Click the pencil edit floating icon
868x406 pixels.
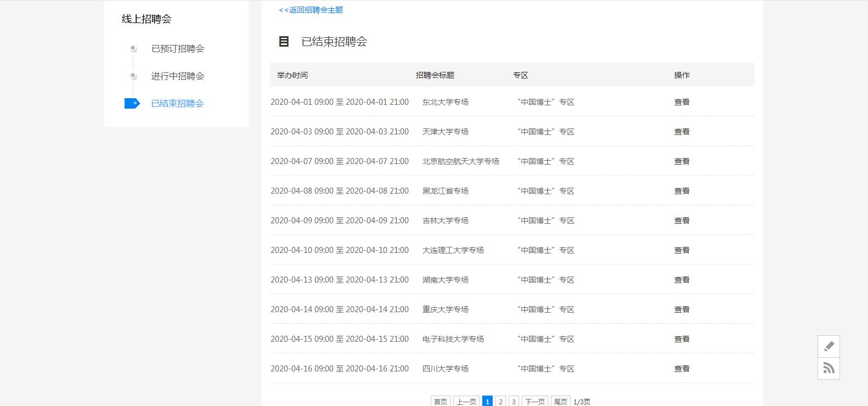[828, 346]
